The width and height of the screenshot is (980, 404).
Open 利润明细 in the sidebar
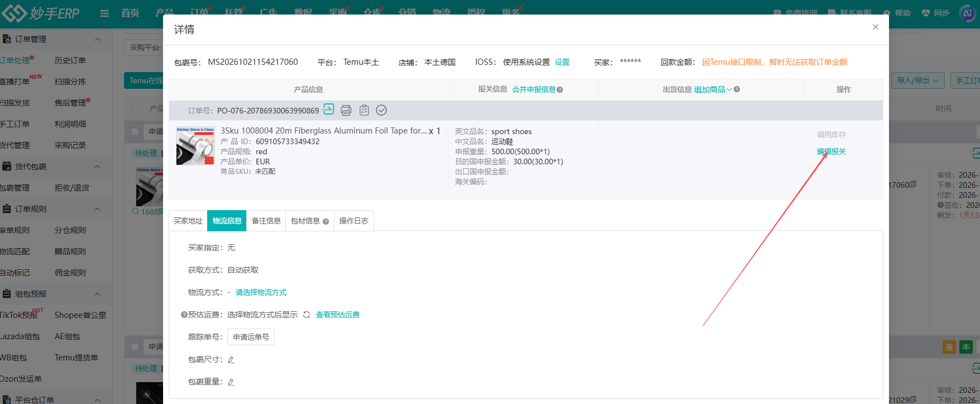70,124
